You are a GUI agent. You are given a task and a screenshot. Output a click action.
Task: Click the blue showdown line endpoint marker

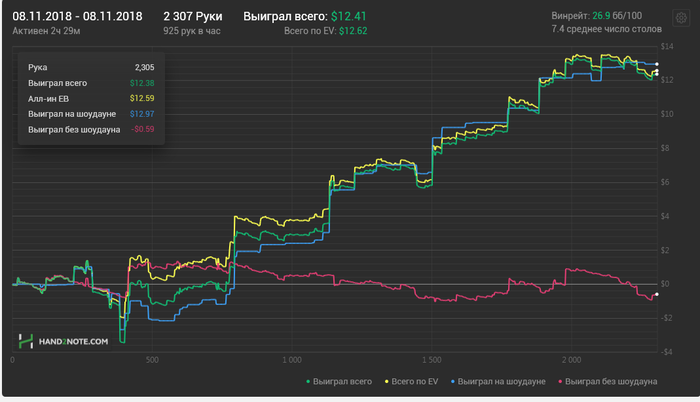tap(657, 64)
